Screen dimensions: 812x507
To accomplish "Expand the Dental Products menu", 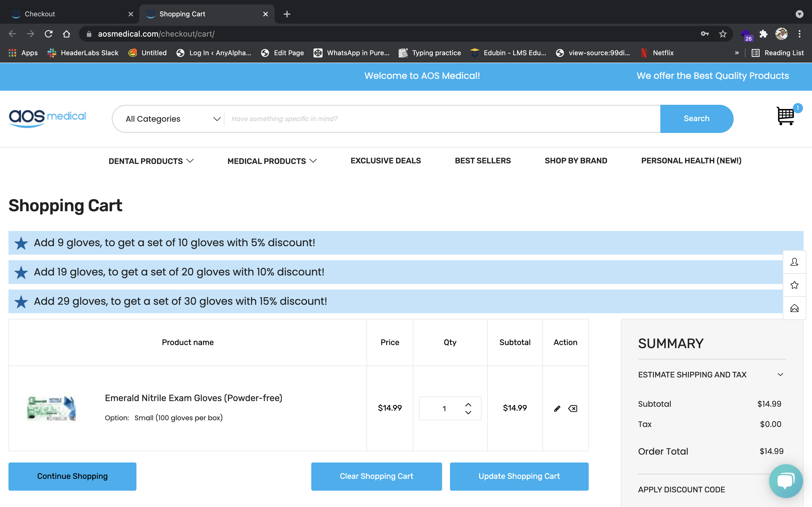I will click(151, 161).
